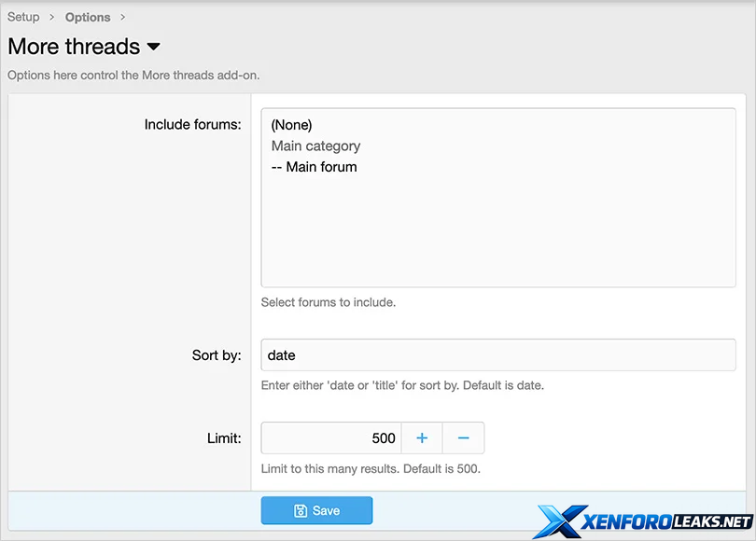Click the Limit number field
The width and height of the screenshot is (756, 541).
pyautogui.click(x=331, y=438)
